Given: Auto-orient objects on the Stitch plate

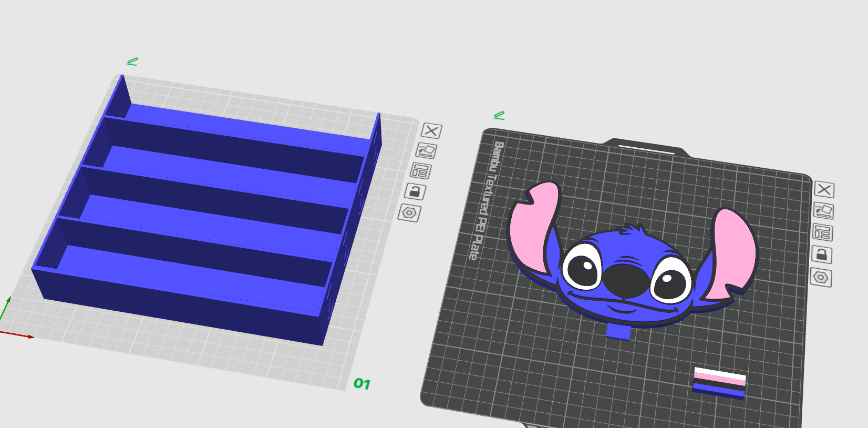Looking at the screenshot, I should [823, 211].
